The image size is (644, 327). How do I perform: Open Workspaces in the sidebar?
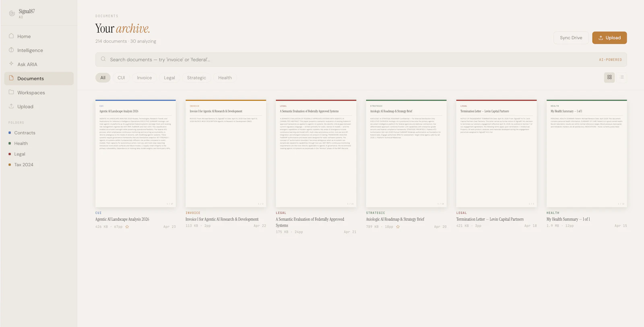[39, 93]
